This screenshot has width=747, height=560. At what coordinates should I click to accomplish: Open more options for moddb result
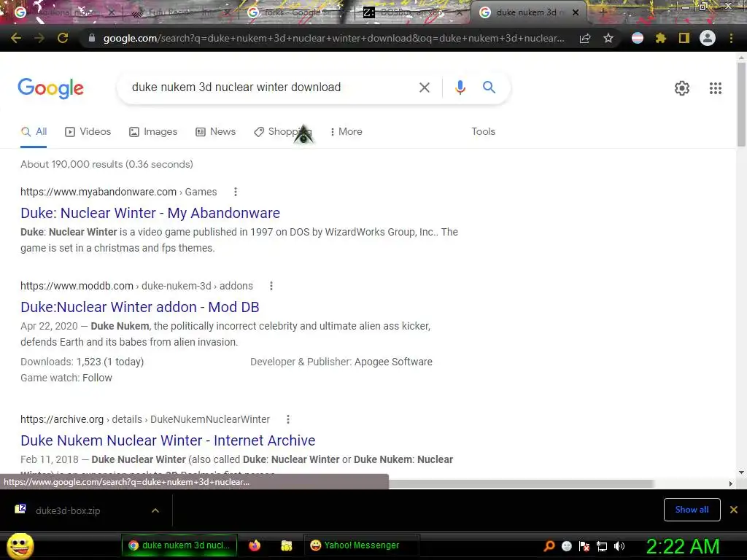point(271,286)
